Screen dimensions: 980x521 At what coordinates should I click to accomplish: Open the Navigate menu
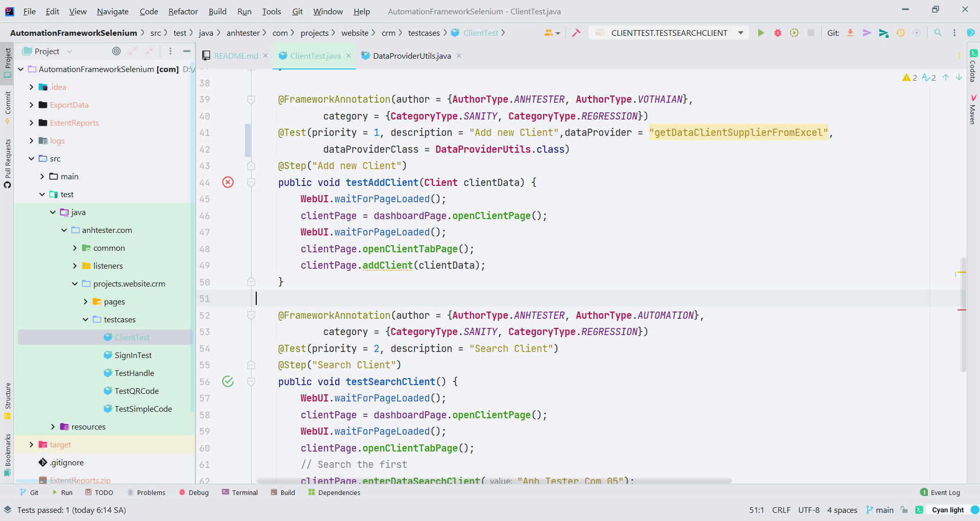click(113, 11)
